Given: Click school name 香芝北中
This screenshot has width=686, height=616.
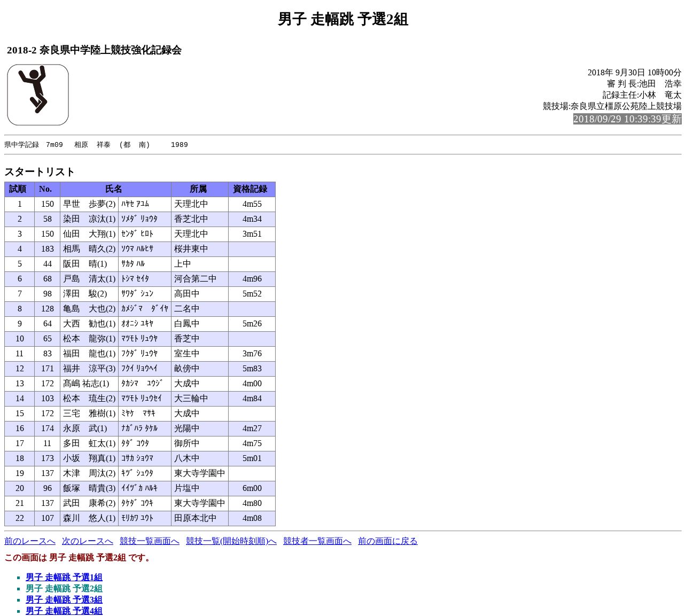Looking at the screenshot, I should pos(191,219).
